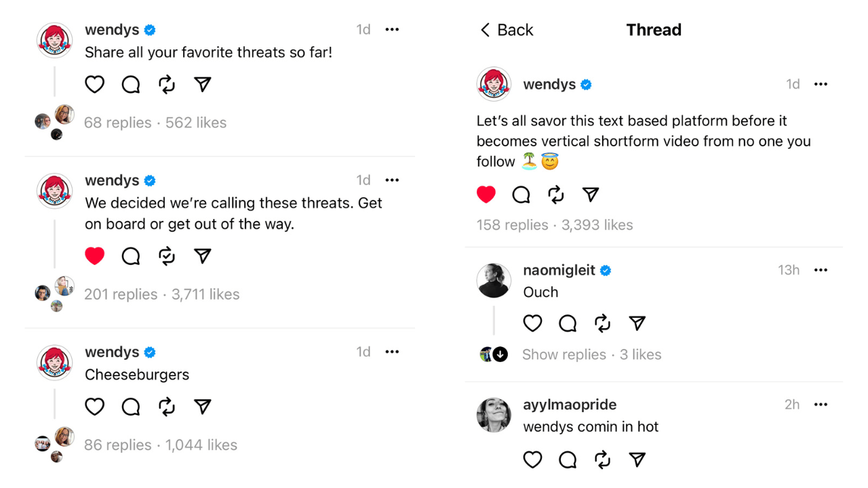Image resolution: width=868 pixels, height=488 pixels.
Task: Open the three-dot menu on ayylmaopride's reply
Action: click(x=821, y=404)
